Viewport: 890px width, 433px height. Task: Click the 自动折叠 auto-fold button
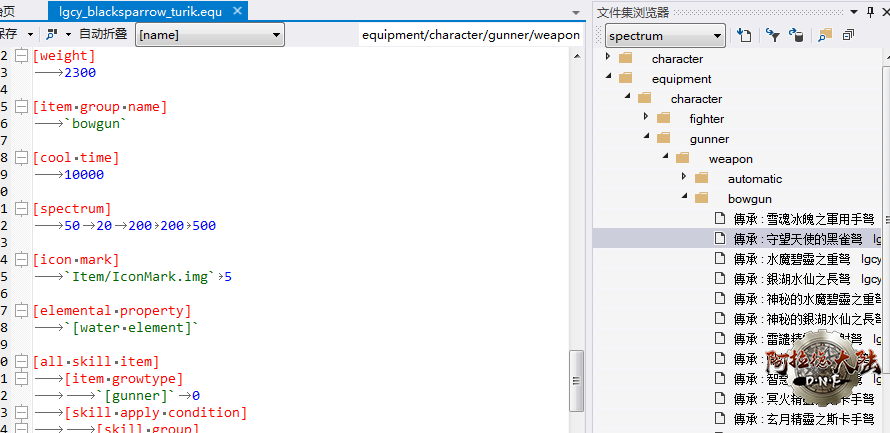click(102, 34)
